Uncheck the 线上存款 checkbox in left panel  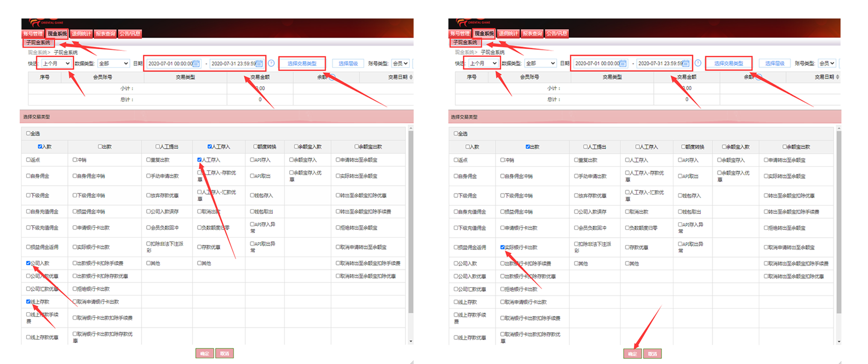[x=28, y=302]
